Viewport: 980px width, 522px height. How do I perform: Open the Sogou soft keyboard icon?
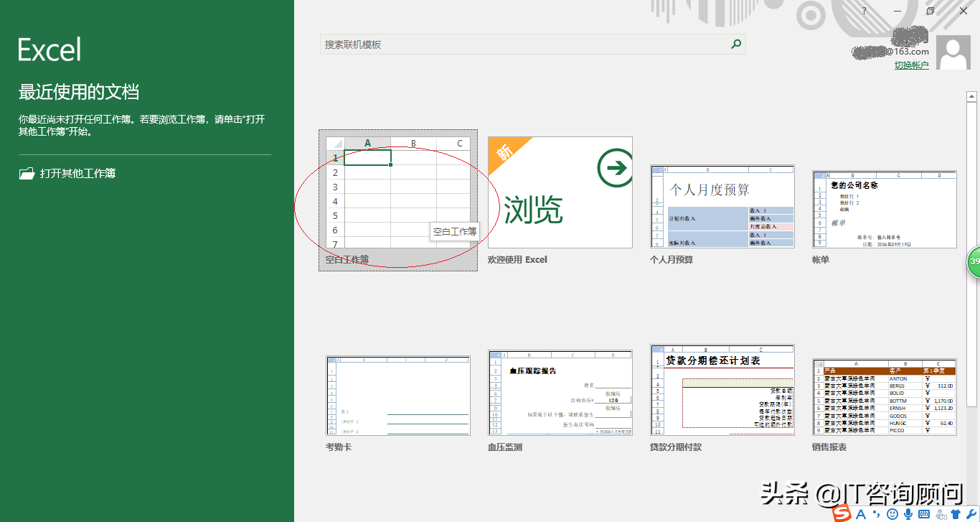point(924,514)
